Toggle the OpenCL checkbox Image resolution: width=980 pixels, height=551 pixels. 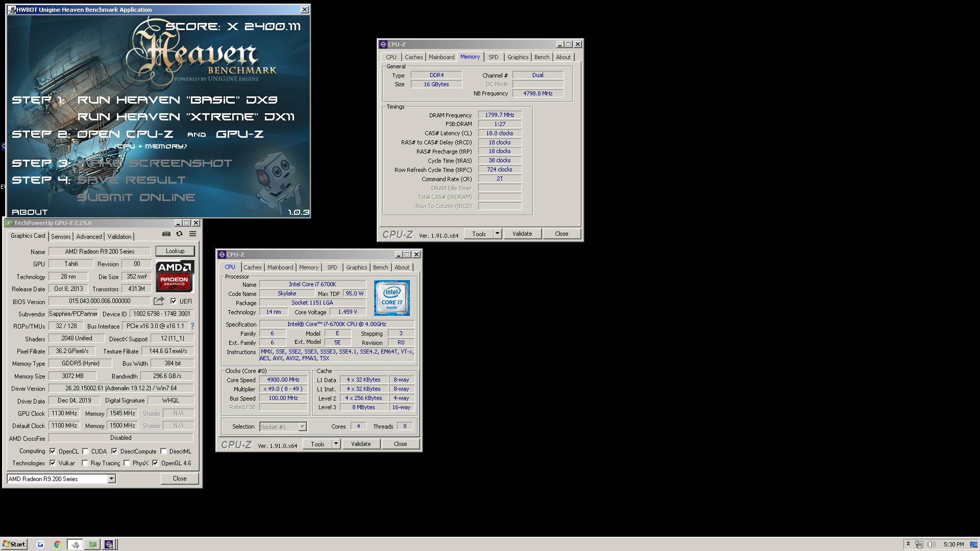(x=53, y=452)
